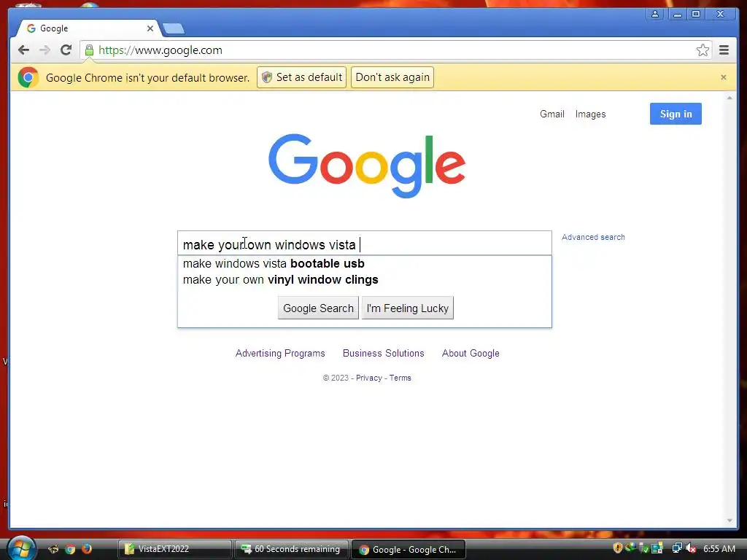Image resolution: width=747 pixels, height=560 pixels.
Task: Open the Privacy link
Action: [x=368, y=378]
